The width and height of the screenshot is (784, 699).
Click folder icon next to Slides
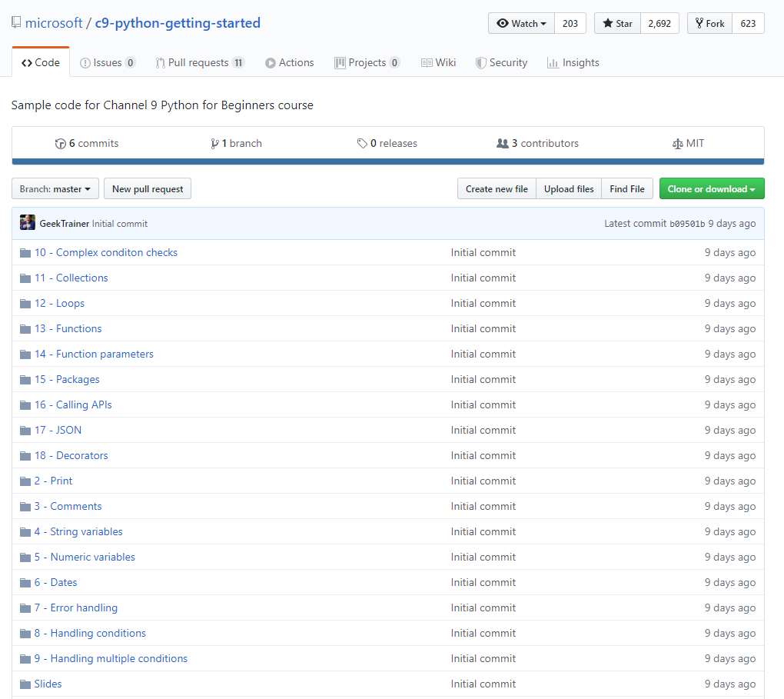pyautogui.click(x=25, y=684)
